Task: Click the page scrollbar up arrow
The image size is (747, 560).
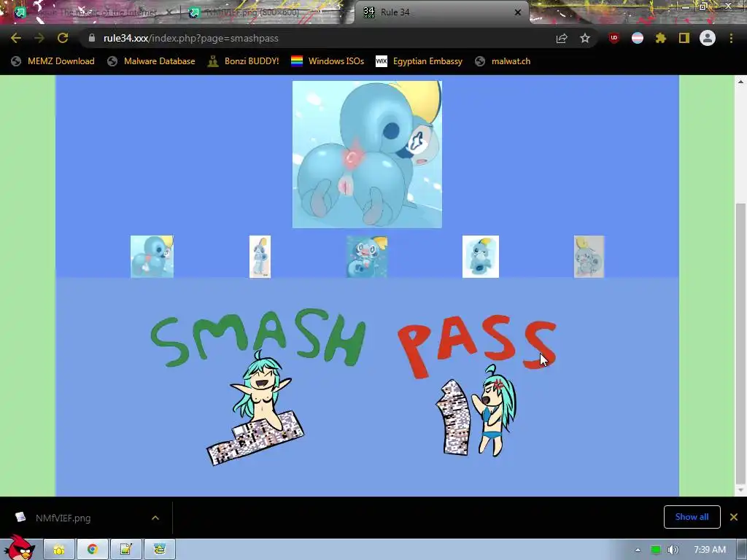Action: (740, 82)
